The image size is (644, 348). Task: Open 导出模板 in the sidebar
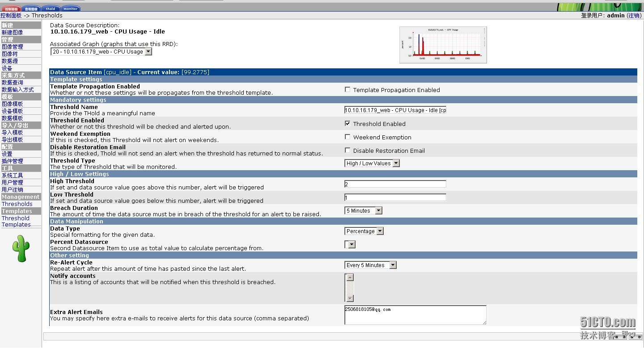click(12, 139)
